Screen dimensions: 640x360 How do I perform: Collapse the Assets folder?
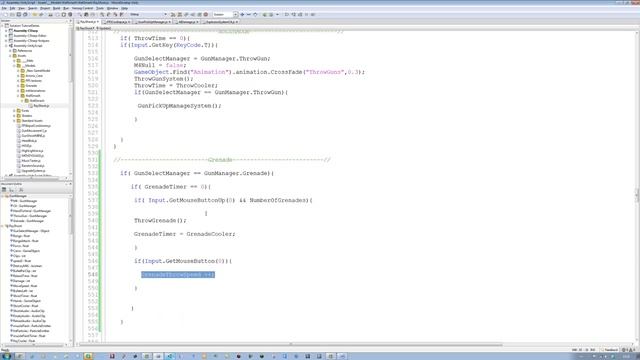click(x=10, y=56)
